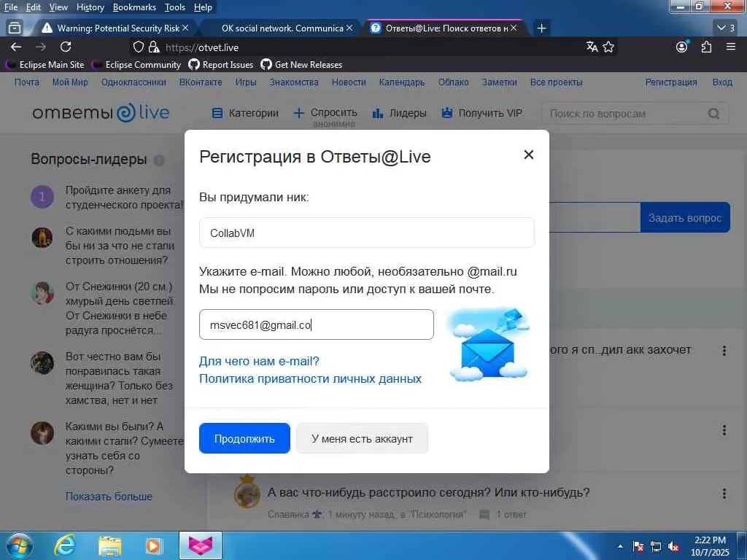The width and height of the screenshot is (747, 560).
Task: Click Вход link at top right
Action: tap(722, 82)
